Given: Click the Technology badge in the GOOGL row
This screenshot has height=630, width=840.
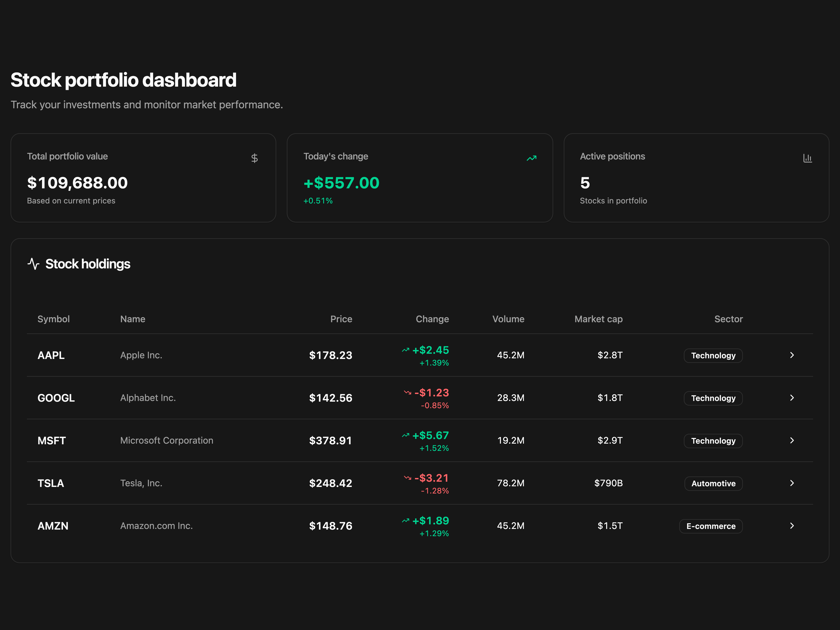Looking at the screenshot, I should pyautogui.click(x=713, y=398).
